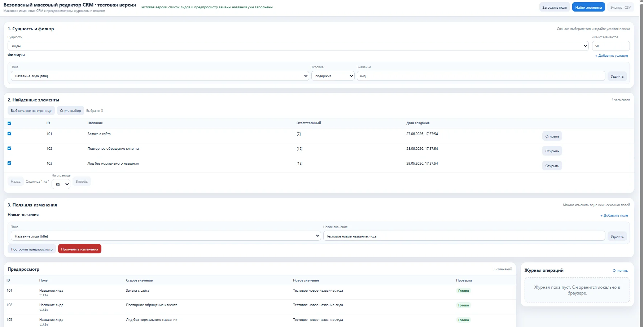Screen dimensions: 644x327
Task: Click the Вперёд pagination button
Action: 82,181
